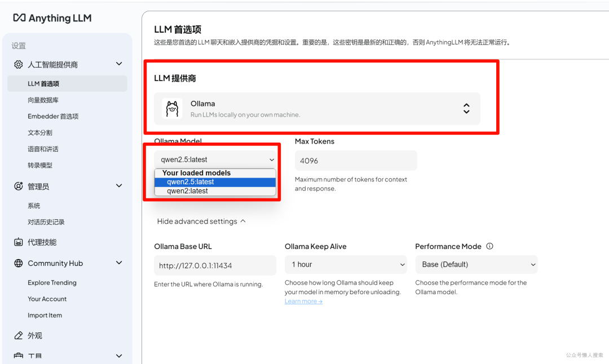Open 代理技能 settings

(42, 242)
